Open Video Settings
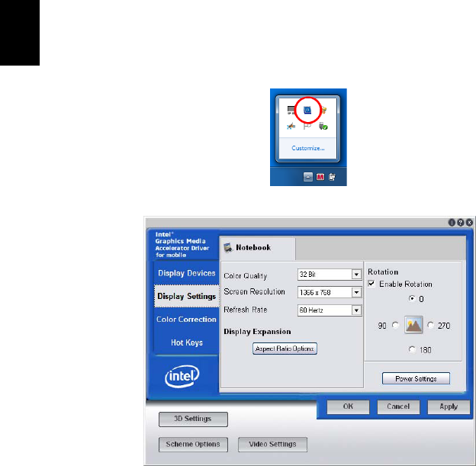476x466 pixels. [x=272, y=445]
